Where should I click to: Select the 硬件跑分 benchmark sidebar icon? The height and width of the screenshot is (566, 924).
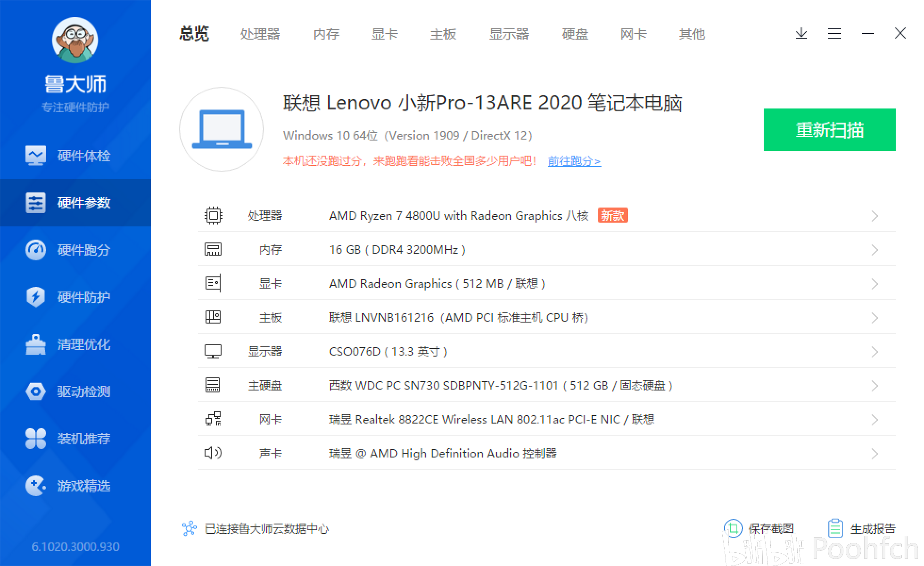pos(75,250)
